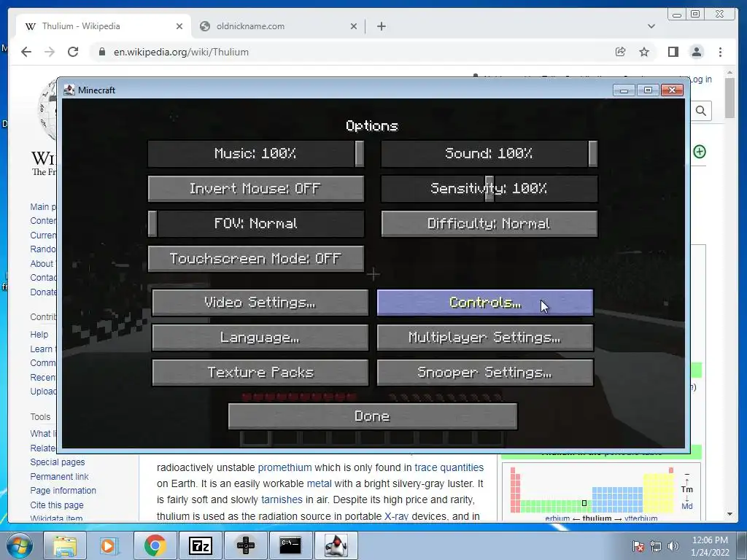
Task: Expand Chrome tab search chevron
Action: [x=651, y=26]
